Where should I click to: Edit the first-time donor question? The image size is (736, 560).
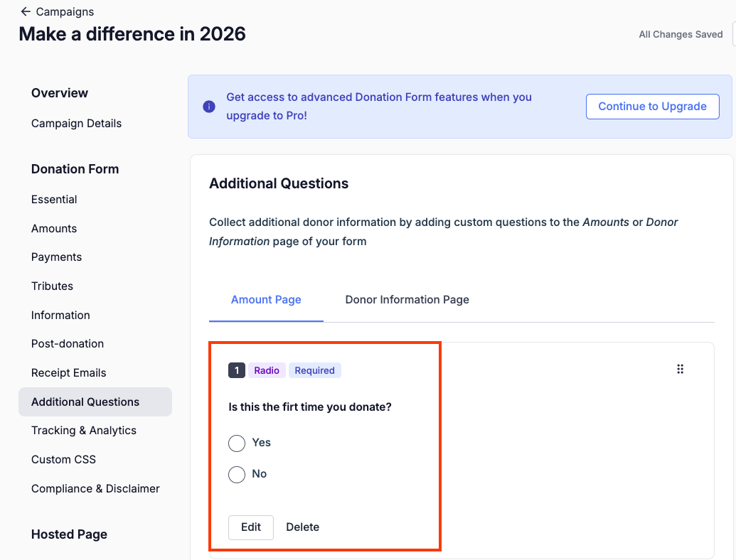(251, 527)
